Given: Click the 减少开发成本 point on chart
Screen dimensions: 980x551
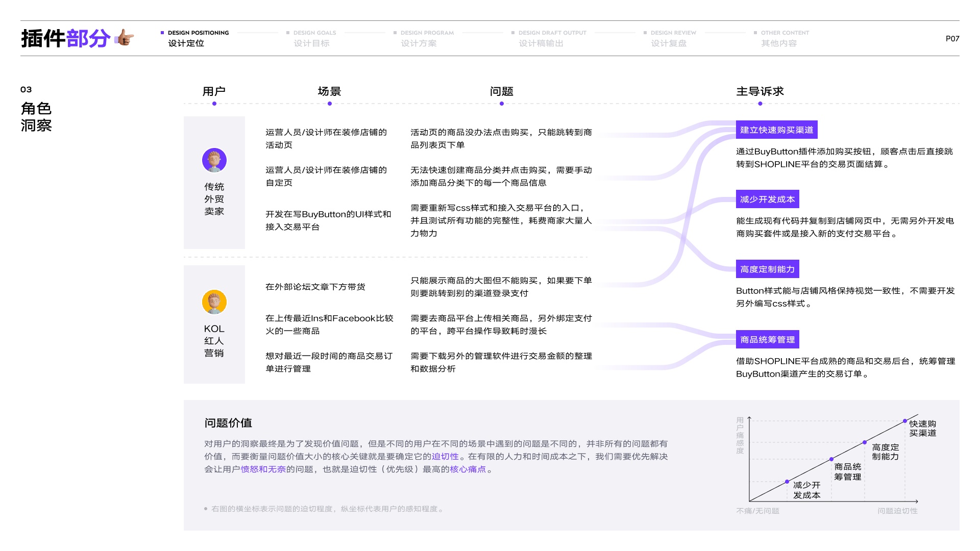Looking at the screenshot, I should coord(787,482).
